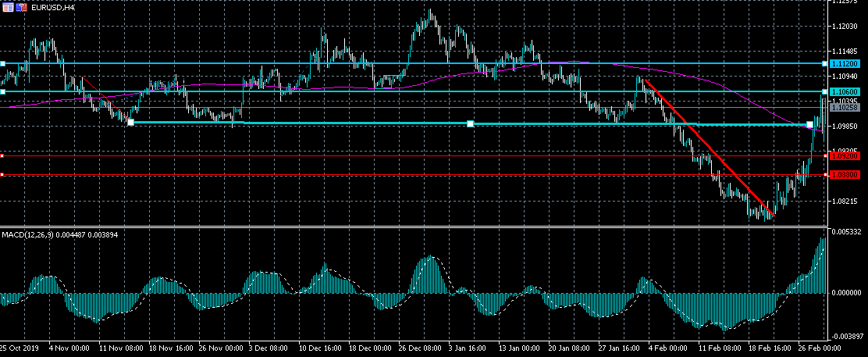This screenshot has width=868, height=357.
Task: Click the 26 Feb 00:00 date label
Action: [820, 349]
